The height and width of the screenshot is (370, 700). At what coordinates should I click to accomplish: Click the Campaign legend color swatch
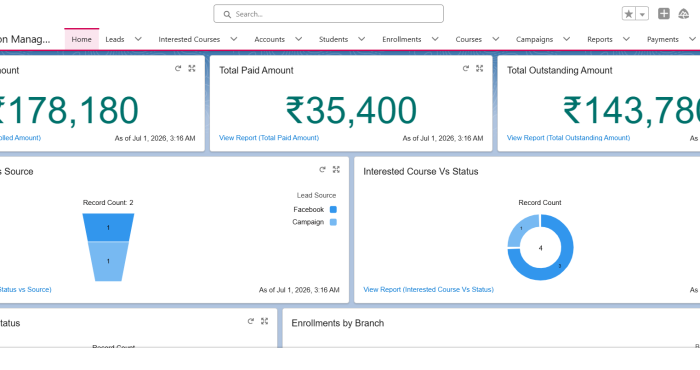(333, 222)
